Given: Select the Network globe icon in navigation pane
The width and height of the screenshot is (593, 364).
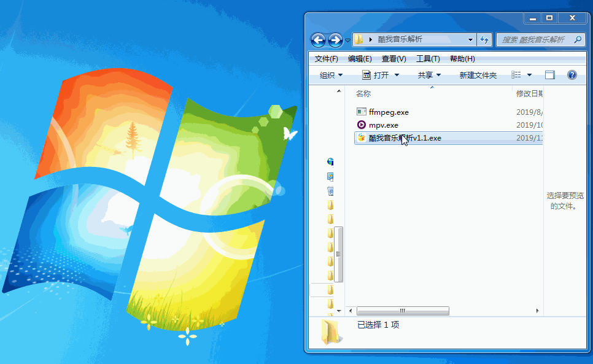Looking at the screenshot, I should pyautogui.click(x=330, y=162).
